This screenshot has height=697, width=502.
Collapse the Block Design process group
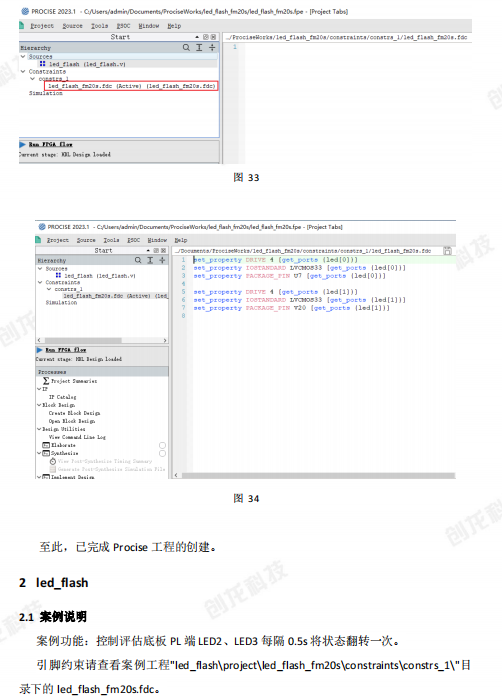point(39,405)
